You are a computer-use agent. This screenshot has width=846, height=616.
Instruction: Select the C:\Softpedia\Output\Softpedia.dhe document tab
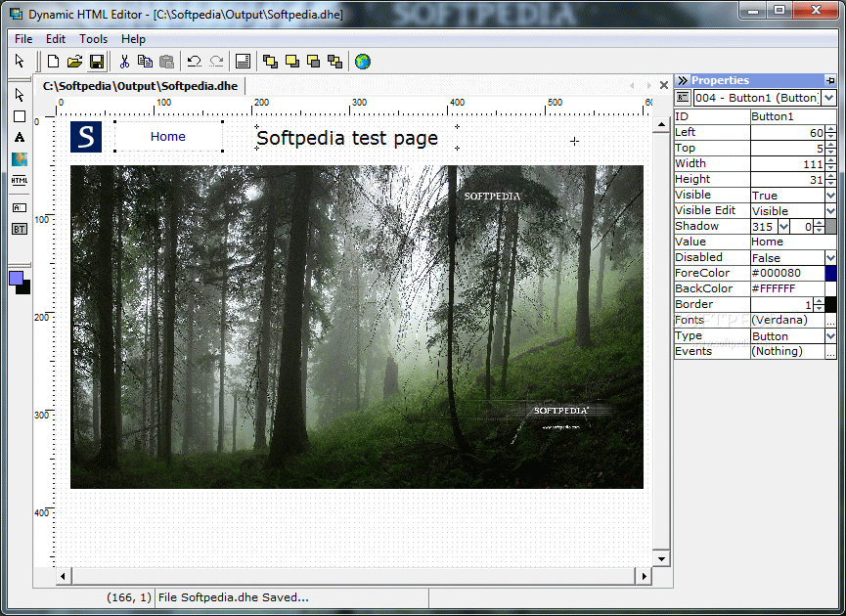(x=140, y=86)
